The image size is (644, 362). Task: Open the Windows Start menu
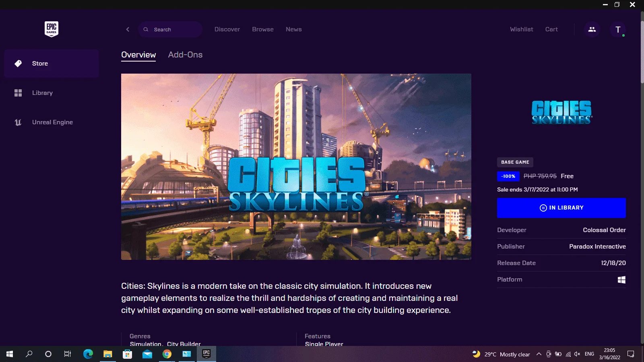click(x=10, y=354)
